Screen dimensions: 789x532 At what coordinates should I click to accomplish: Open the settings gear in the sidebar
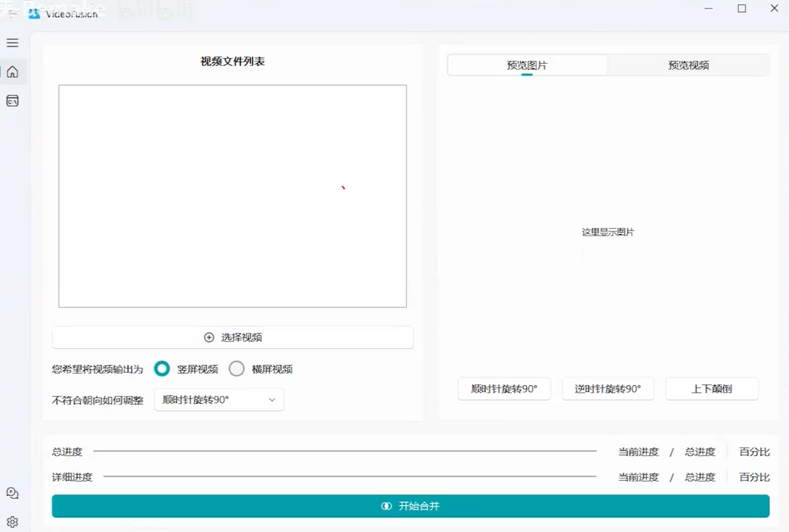click(12, 521)
